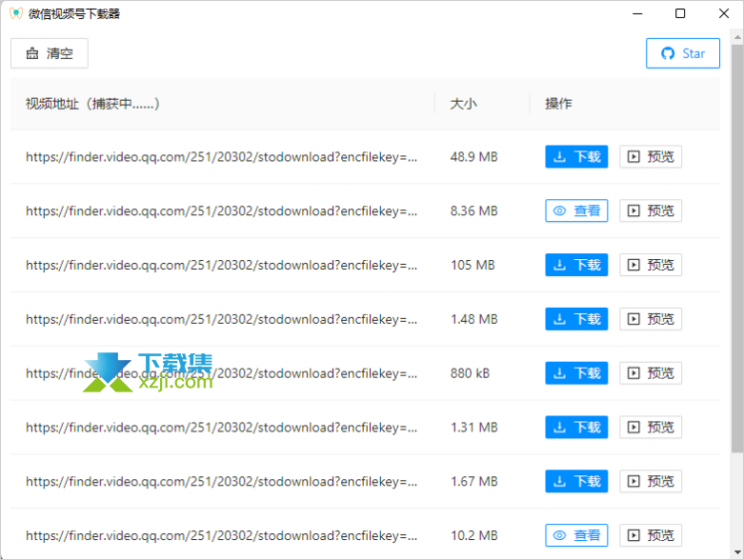
Task: Preview the 1.67 MB video
Action: pos(651,482)
